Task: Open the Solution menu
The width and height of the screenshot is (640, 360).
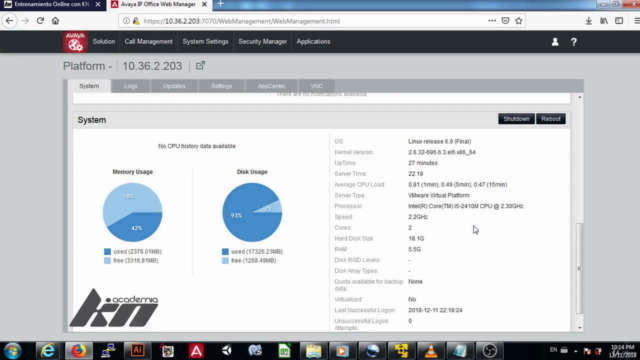Action: (104, 42)
